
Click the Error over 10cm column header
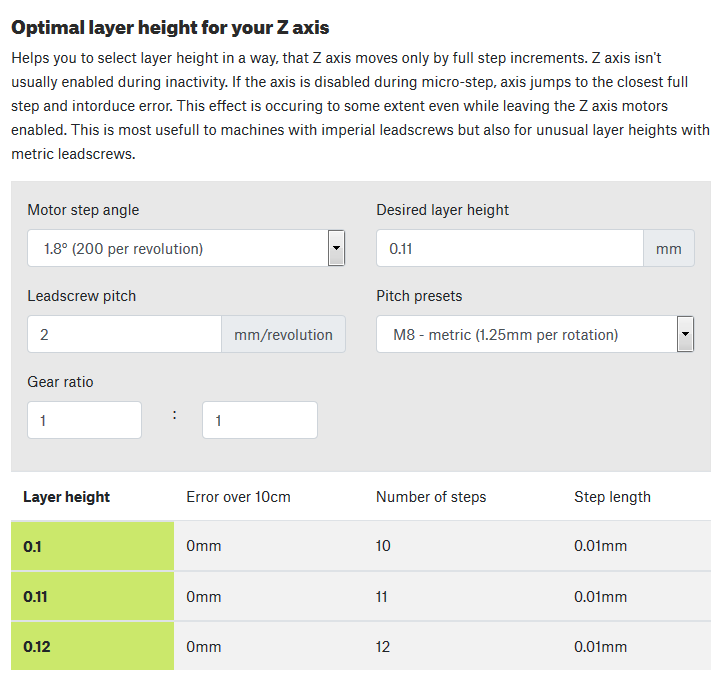(x=239, y=497)
